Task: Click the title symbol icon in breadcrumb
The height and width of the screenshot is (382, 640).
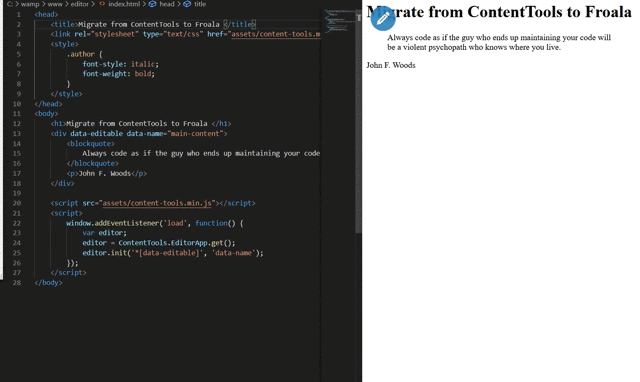Action: point(187,4)
